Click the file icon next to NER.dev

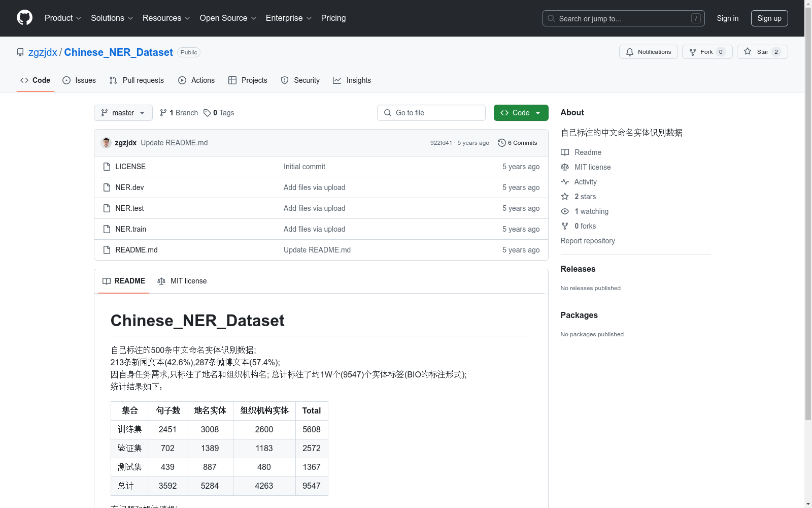(x=107, y=187)
